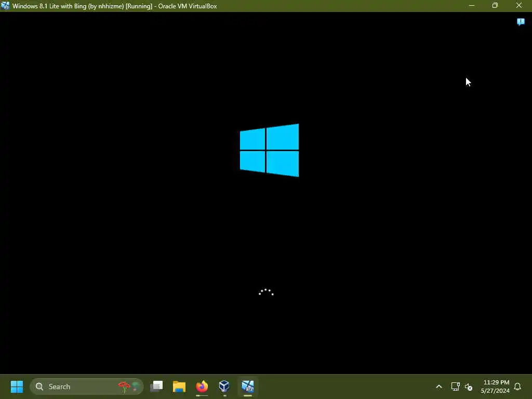Viewport: 532px width, 399px height.
Task: Click the muted volume tray icon
Action: [x=469, y=387]
